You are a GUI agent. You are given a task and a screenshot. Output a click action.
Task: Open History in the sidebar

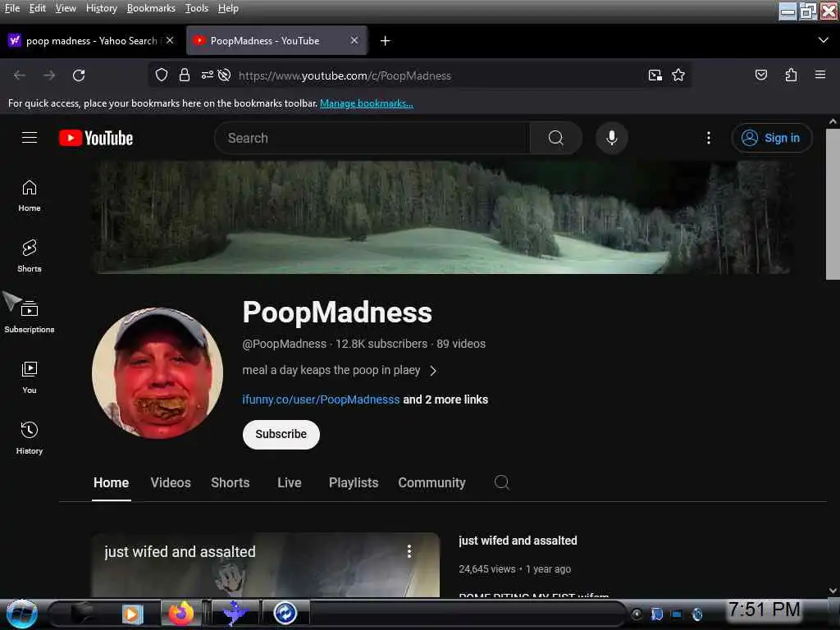pos(30,438)
